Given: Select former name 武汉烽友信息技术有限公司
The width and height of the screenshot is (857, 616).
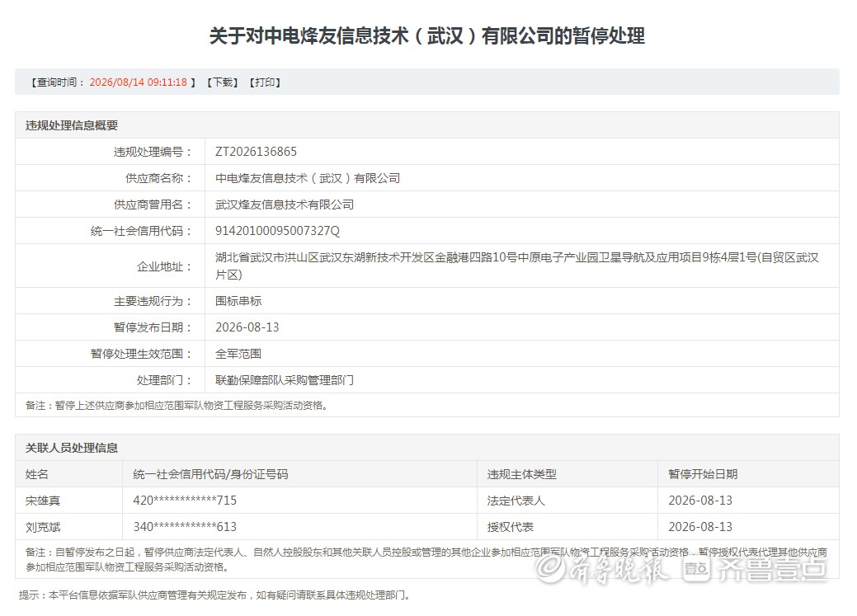Looking at the screenshot, I should tap(285, 205).
